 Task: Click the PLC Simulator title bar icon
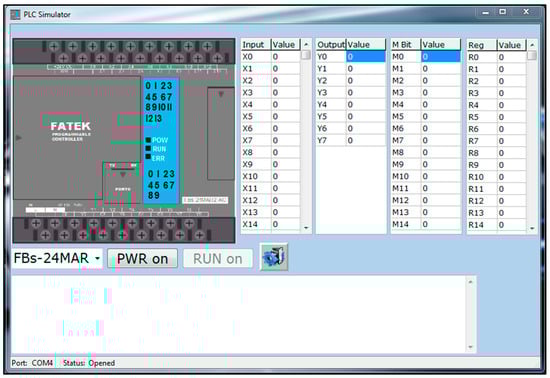15,14
